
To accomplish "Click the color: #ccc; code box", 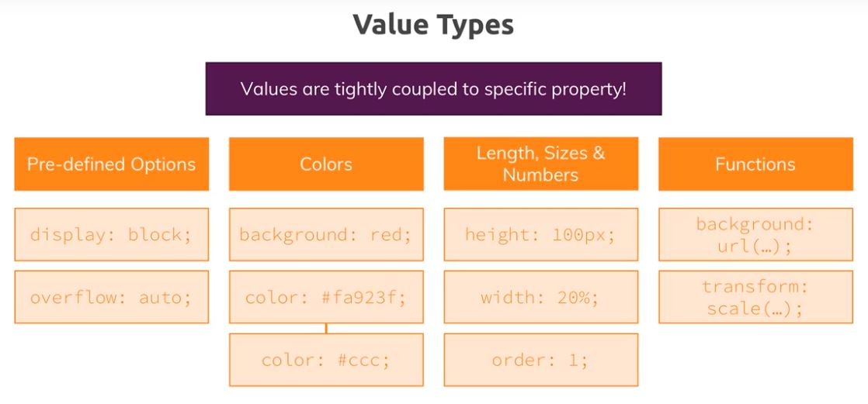I will 326,360.
